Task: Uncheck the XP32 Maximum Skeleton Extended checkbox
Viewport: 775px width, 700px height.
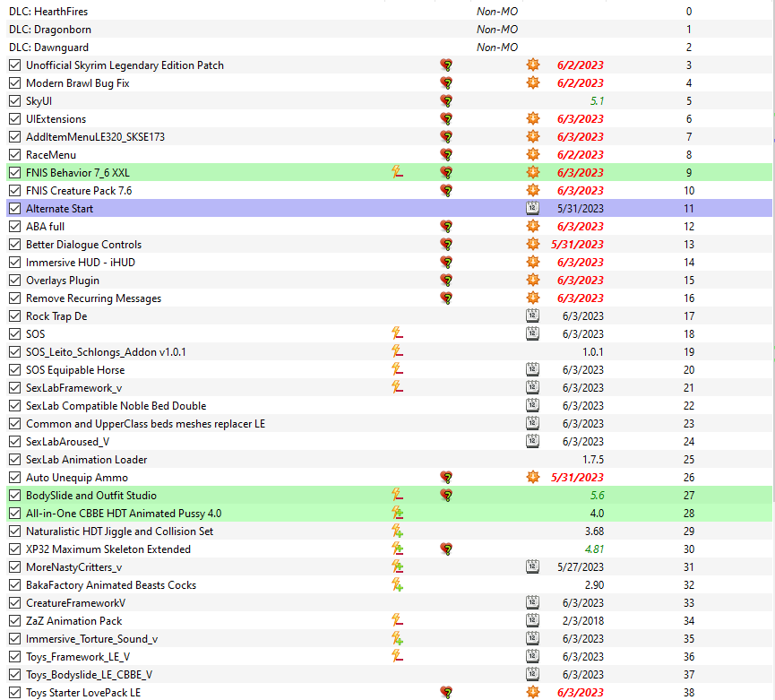Action: click(x=15, y=549)
